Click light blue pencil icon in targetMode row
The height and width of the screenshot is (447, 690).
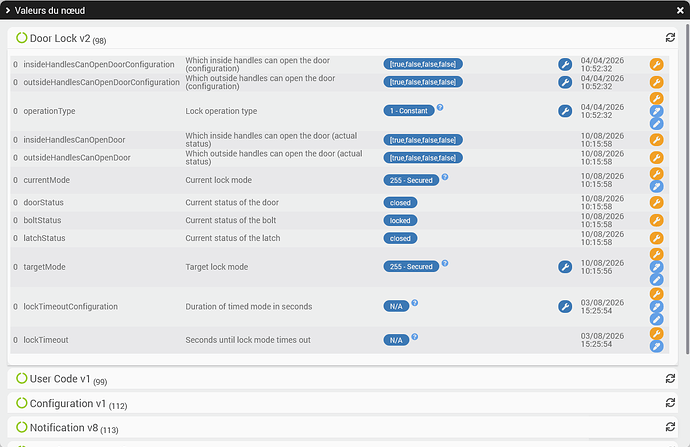click(657, 279)
